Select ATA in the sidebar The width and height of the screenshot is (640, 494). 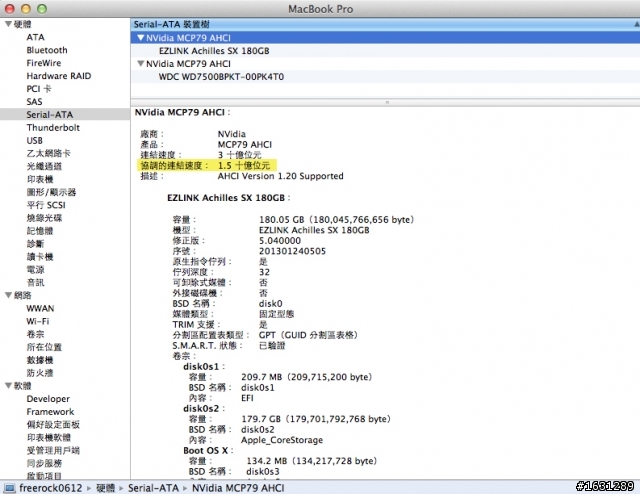[x=36, y=37]
